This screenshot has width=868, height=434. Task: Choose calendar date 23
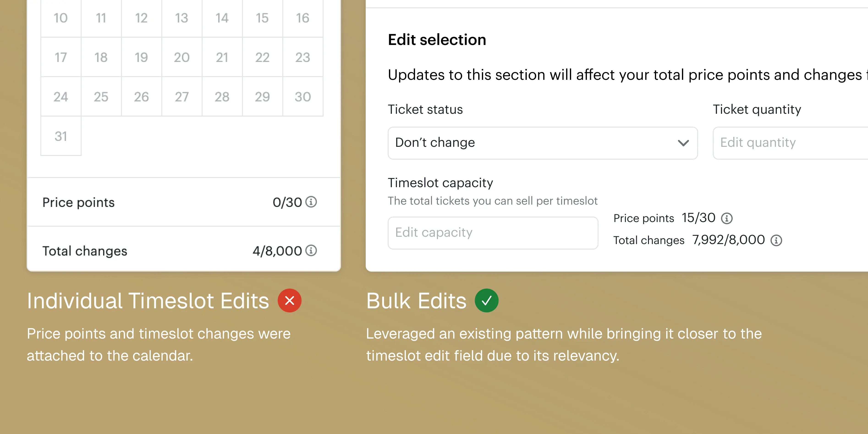[x=303, y=57]
